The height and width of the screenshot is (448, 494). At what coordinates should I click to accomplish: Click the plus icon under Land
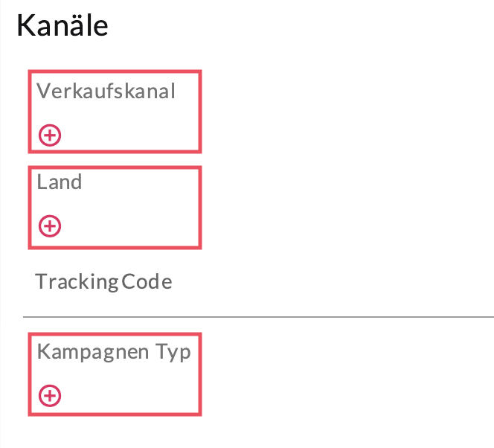click(x=50, y=225)
